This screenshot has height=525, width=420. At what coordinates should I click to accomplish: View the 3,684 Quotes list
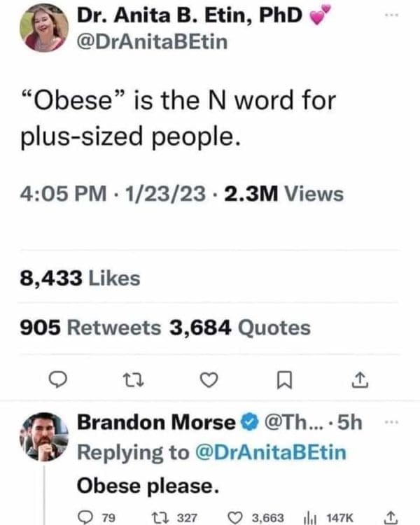coord(237,327)
